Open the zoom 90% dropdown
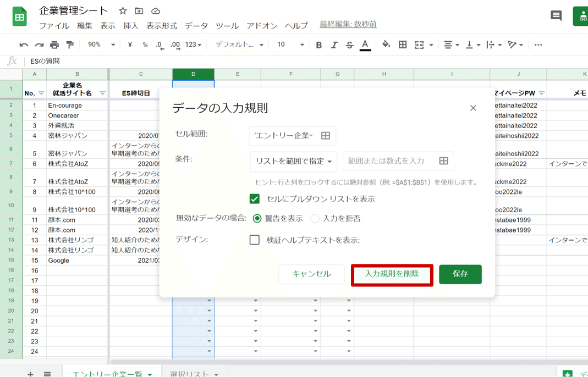The width and height of the screenshot is (588, 377). pyautogui.click(x=101, y=45)
